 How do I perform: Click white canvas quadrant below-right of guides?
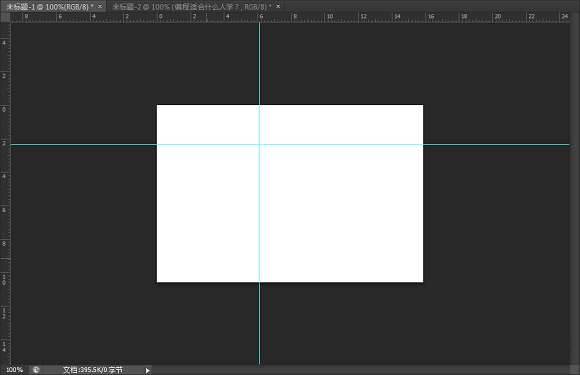click(x=341, y=213)
